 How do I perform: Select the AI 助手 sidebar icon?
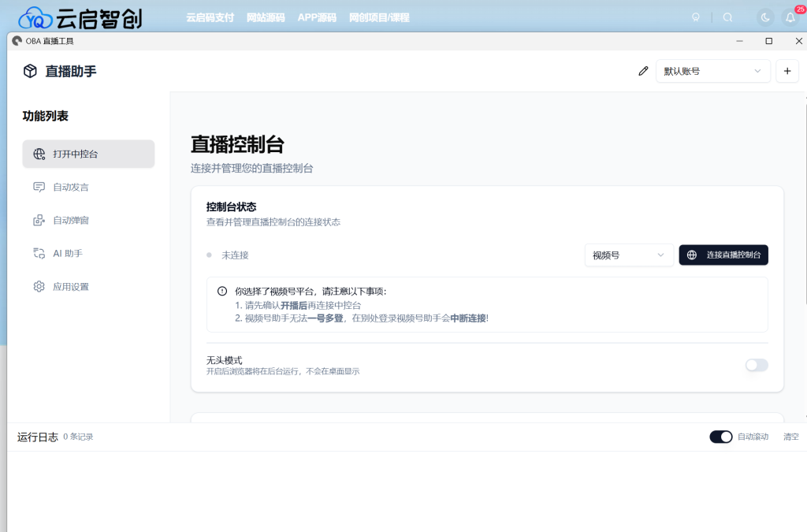coord(39,253)
